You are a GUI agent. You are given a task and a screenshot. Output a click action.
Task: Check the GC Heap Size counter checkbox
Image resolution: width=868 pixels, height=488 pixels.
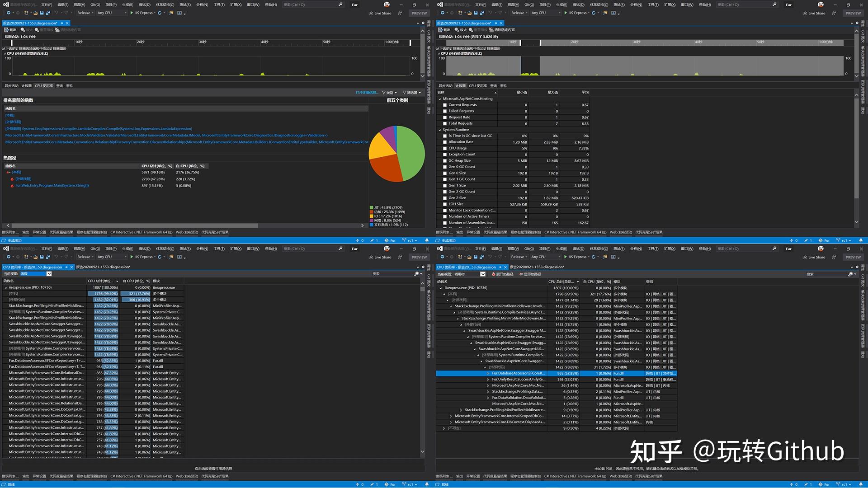coord(444,161)
